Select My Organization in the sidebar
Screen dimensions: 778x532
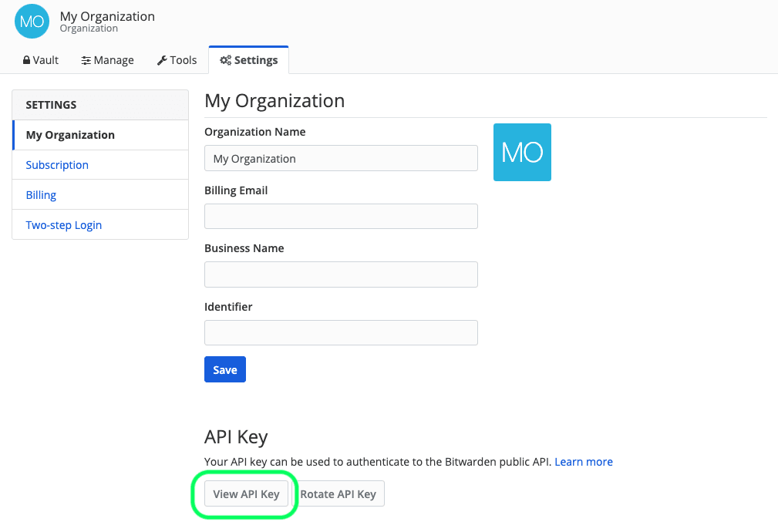(x=70, y=134)
